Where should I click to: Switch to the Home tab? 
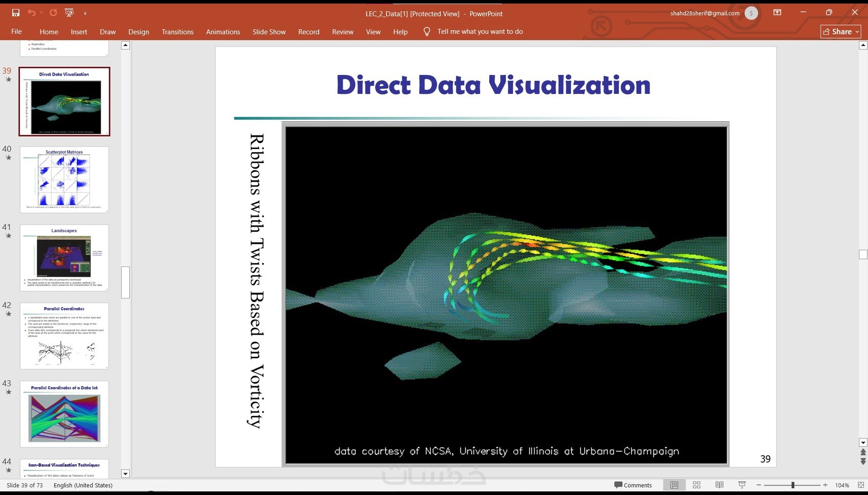[49, 32]
